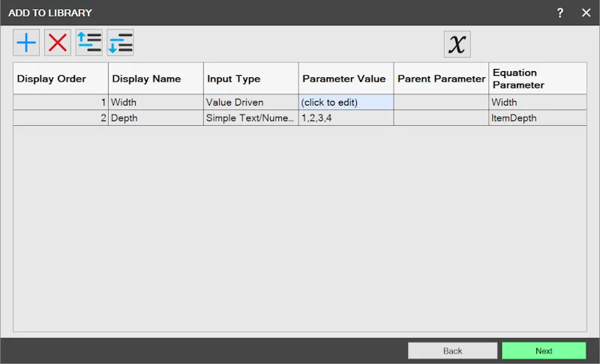Select display order cell 1
This screenshot has width=600, height=364.
(61, 103)
